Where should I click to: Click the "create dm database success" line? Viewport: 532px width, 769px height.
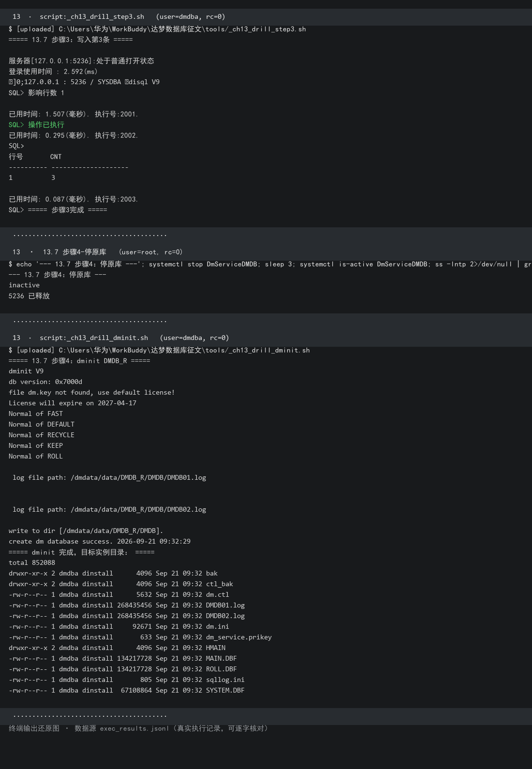(100, 541)
